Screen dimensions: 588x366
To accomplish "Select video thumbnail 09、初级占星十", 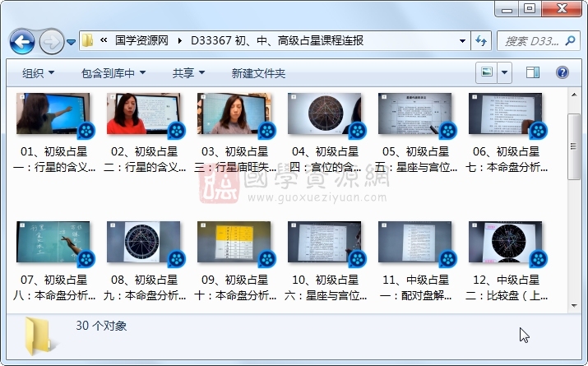I will (x=234, y=243).
